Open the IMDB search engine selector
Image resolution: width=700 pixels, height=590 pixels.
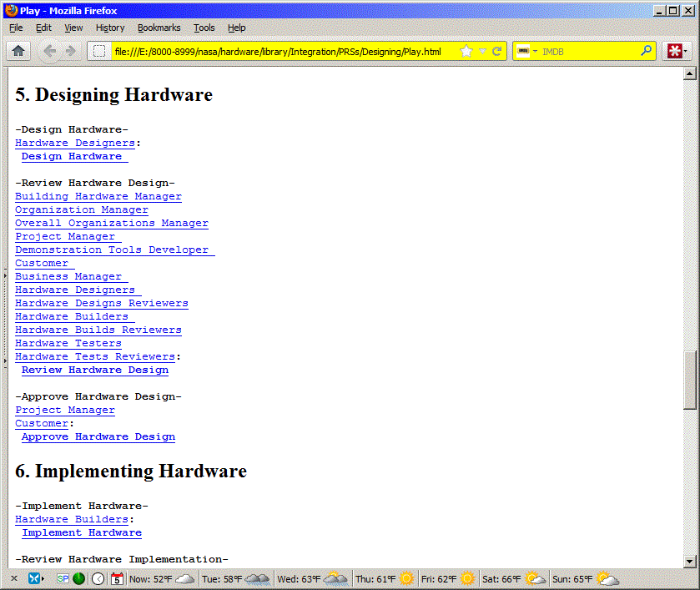pyautogui.click(x=526, y=52)
